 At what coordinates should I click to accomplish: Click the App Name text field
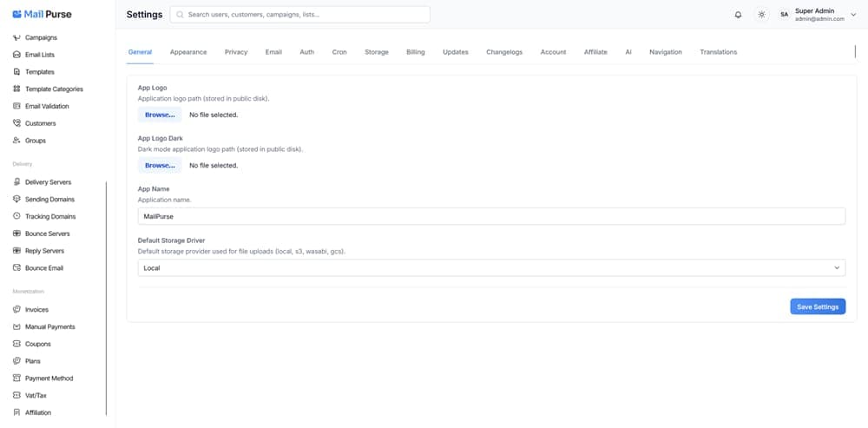coord(491,216)
